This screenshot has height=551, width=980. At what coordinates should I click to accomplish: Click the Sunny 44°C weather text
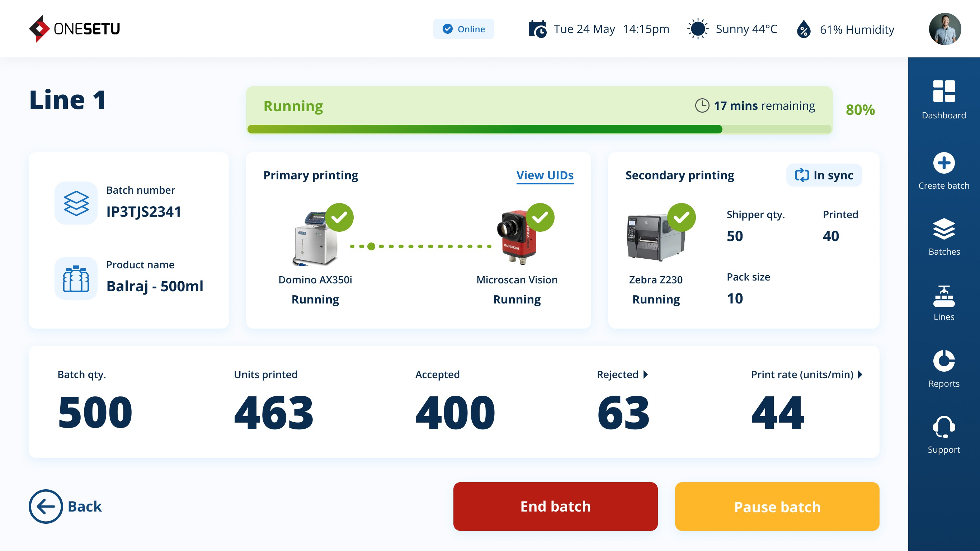point(746,29)
